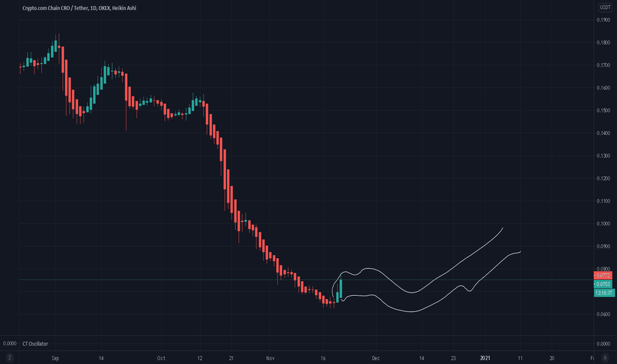
Task: Click the 13:18:37 countdown label
Action: [x=604, y=293]
